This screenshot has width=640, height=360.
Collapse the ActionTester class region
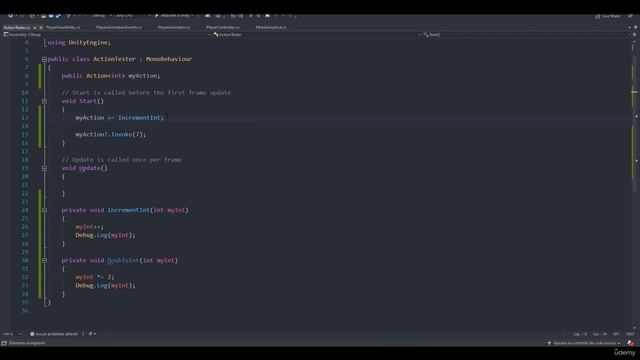pos(44,59)
